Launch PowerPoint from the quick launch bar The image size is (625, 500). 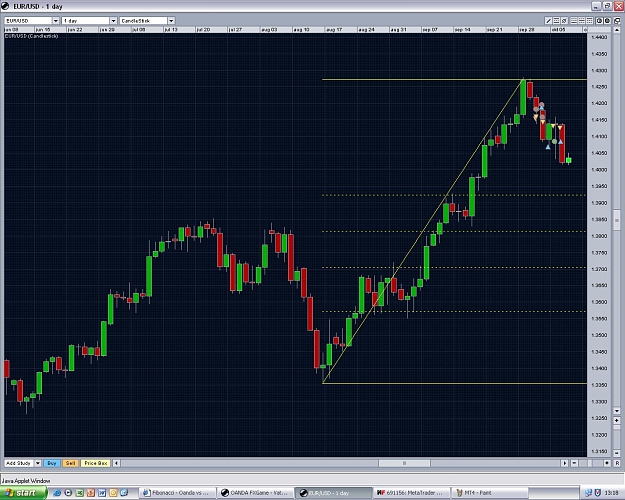click(x=91, y=493)
